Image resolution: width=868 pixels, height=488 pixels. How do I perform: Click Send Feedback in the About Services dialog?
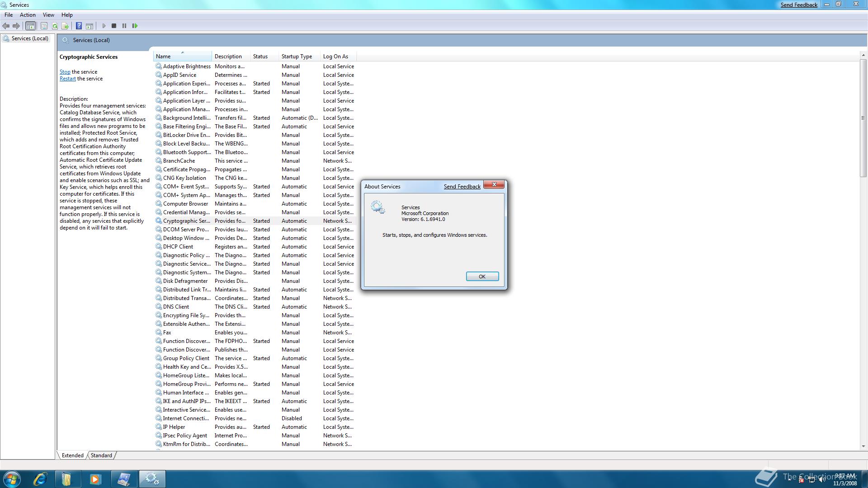(462, 187)
